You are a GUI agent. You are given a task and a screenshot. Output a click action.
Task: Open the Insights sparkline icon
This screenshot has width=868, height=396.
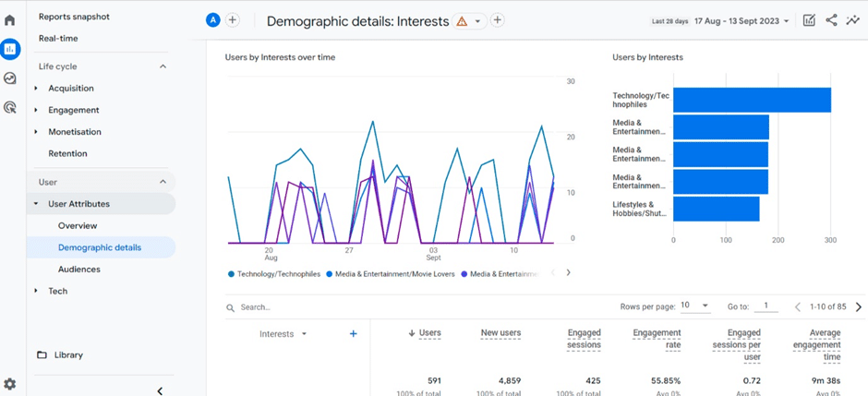tap(853, 20)
